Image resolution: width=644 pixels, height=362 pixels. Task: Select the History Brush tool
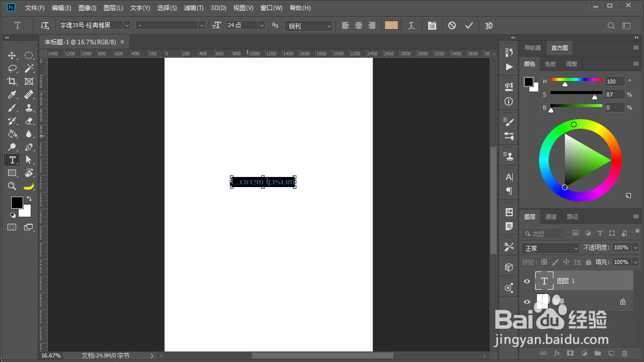click(12, 121)
